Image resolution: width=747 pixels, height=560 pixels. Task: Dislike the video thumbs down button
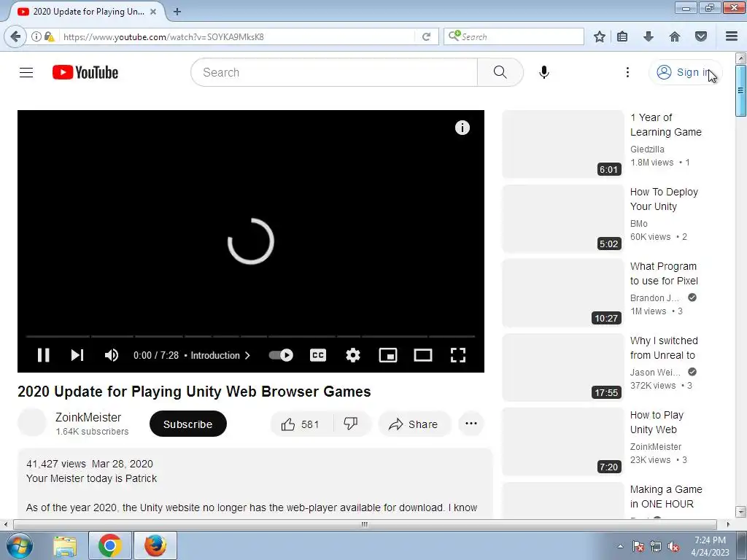point(351,424)
